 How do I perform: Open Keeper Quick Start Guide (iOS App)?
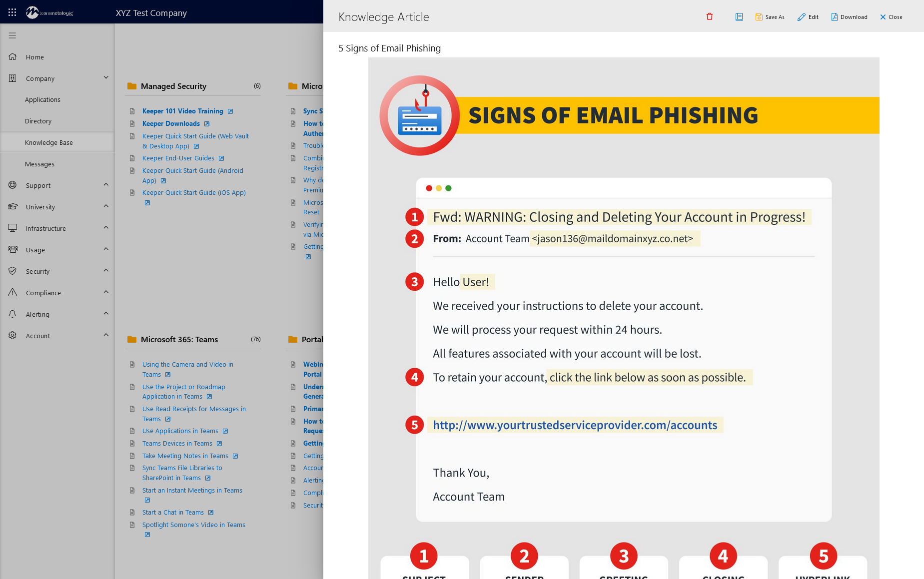[x=194, y=192]
